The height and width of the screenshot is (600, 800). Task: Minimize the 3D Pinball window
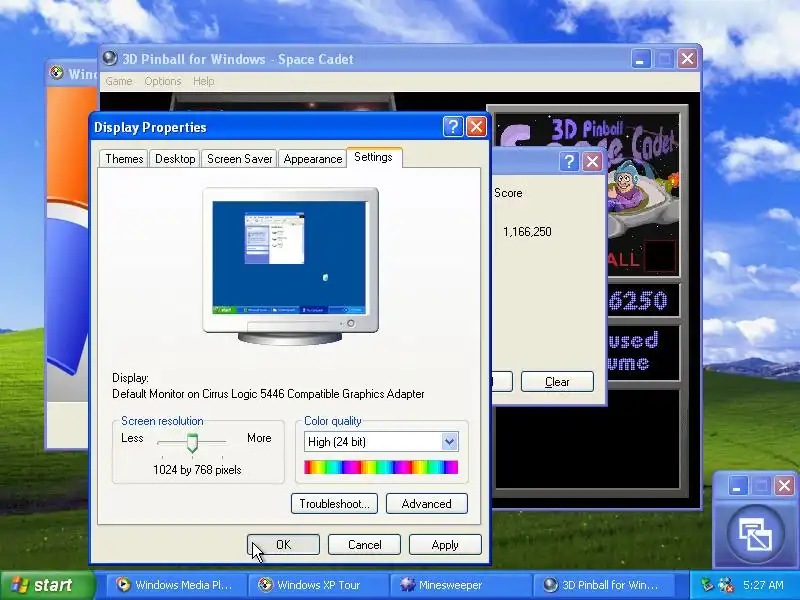[x=640, y=59]
